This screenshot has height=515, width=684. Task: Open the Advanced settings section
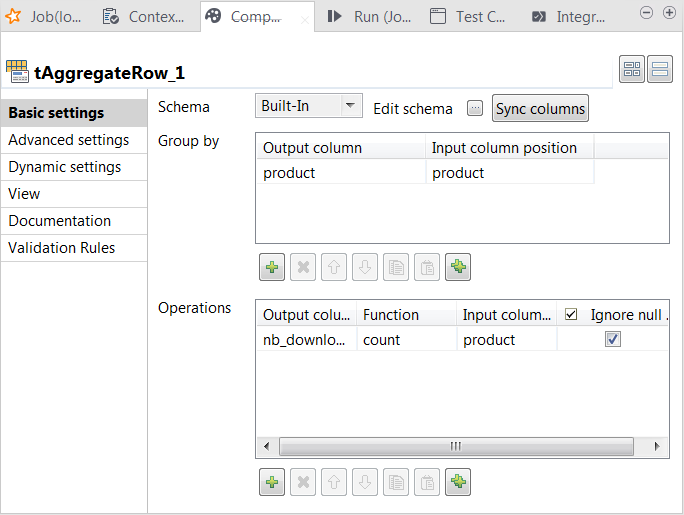pos(69,140)
